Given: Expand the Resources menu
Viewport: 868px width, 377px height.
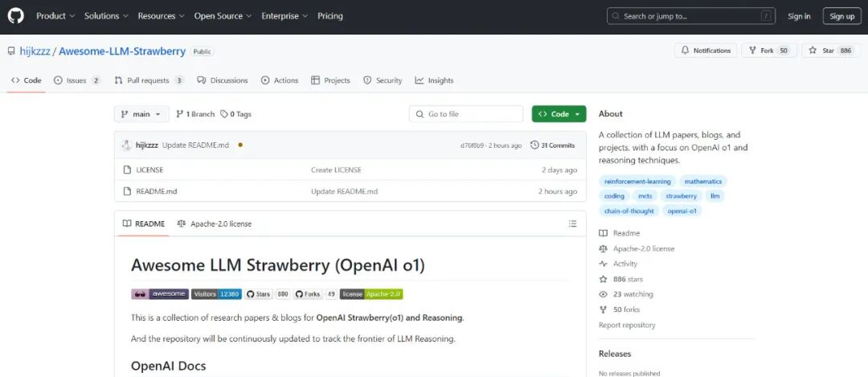Looking at the screenshot, I should click(x=161, y=16).
